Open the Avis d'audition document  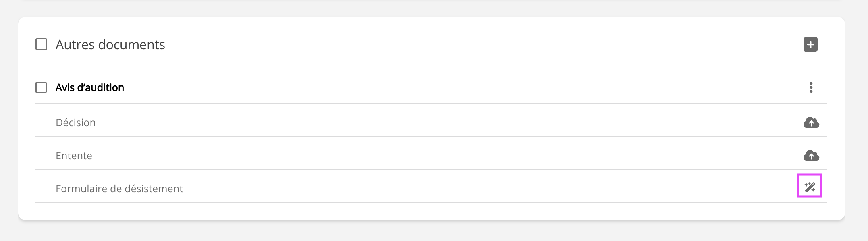89,87
